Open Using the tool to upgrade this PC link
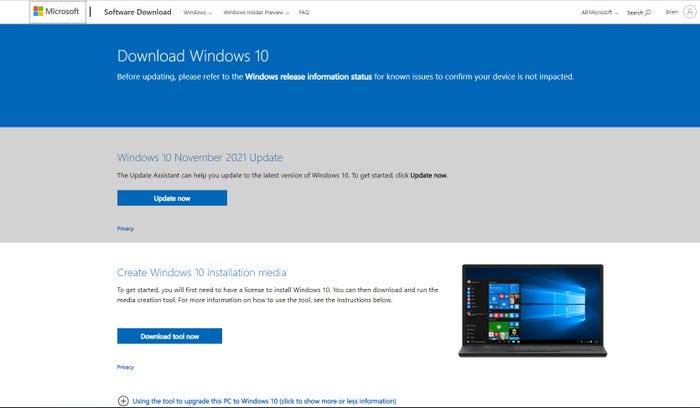The width and height of the screenshot is (700, 408). coord(264,401)
